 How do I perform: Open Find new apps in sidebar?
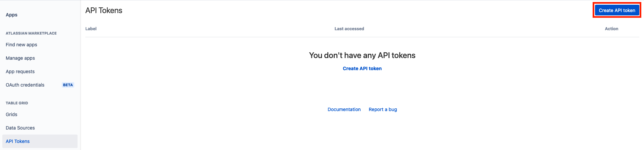(x=21, y=45)
